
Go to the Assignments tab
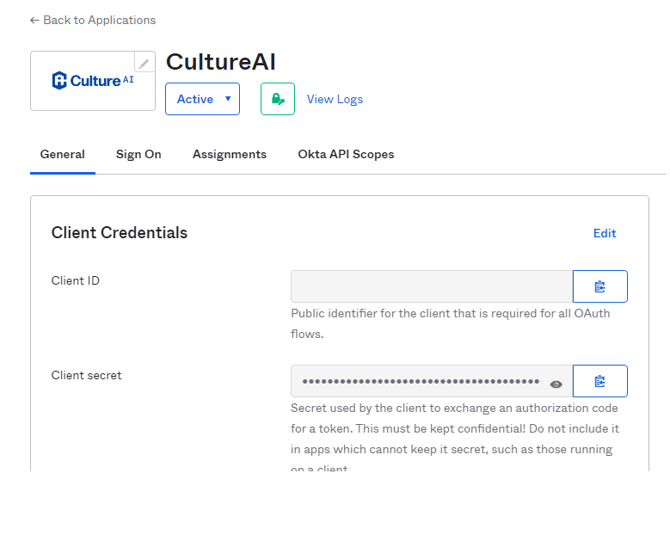click(x=229, y=154)
